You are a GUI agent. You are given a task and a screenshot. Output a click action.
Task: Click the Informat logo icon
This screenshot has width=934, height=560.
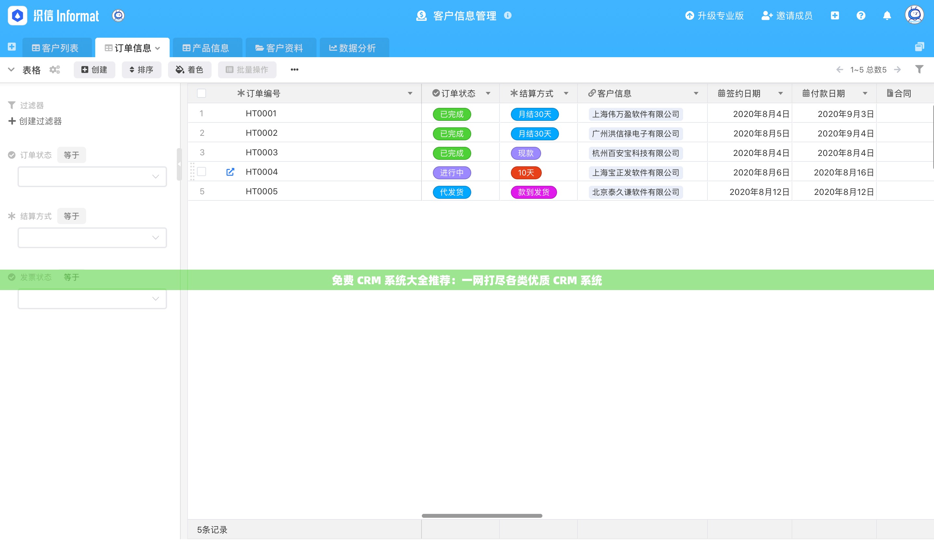[x=17, y=16]
